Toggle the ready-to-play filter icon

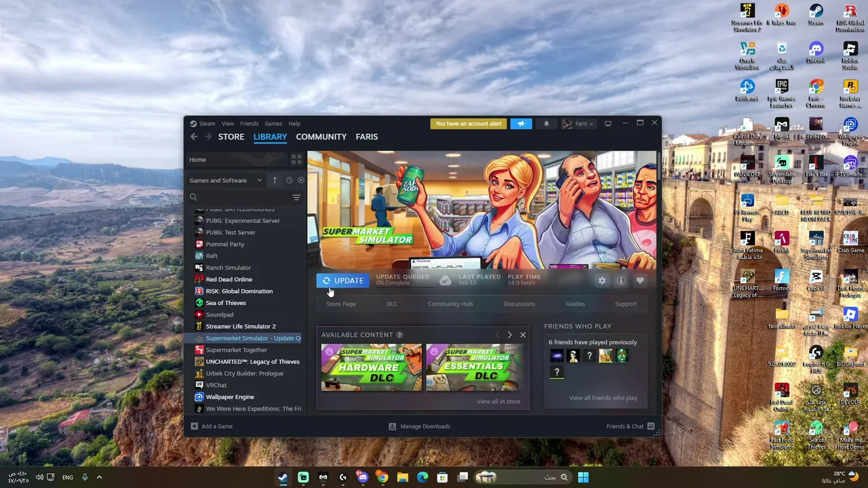[301, 180]
